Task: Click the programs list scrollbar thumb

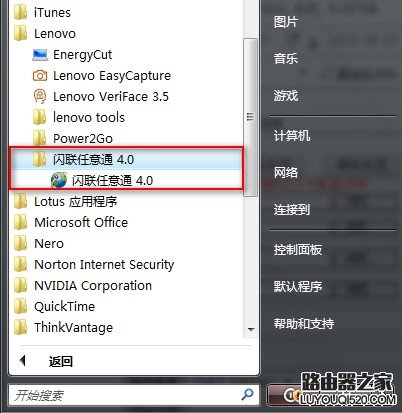Action: point(250,117)
